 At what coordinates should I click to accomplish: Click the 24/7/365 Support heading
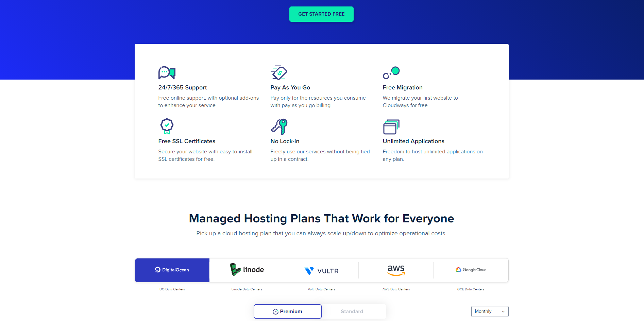point(183,87)
